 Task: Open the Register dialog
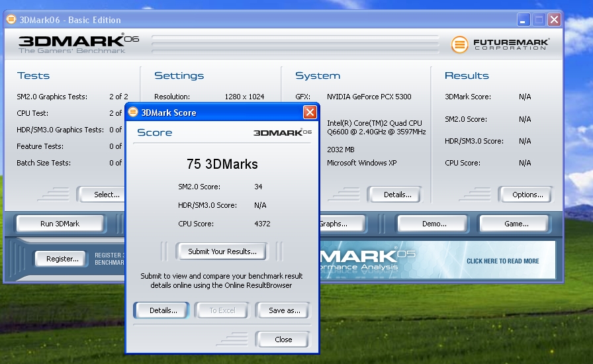coord(62,259)
